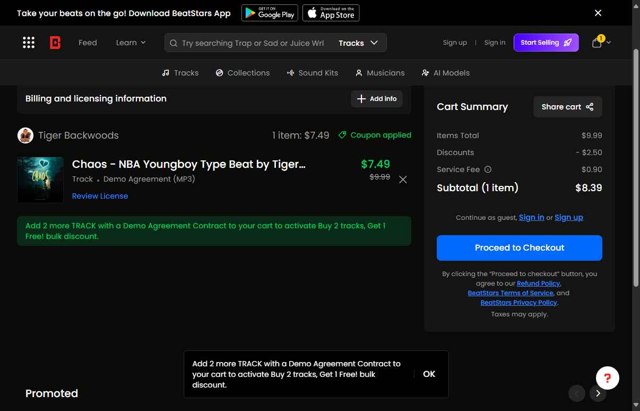Show Service Fee info tooltip icon
The height and width of the screenshot is (411, 640).
point(488,169)
